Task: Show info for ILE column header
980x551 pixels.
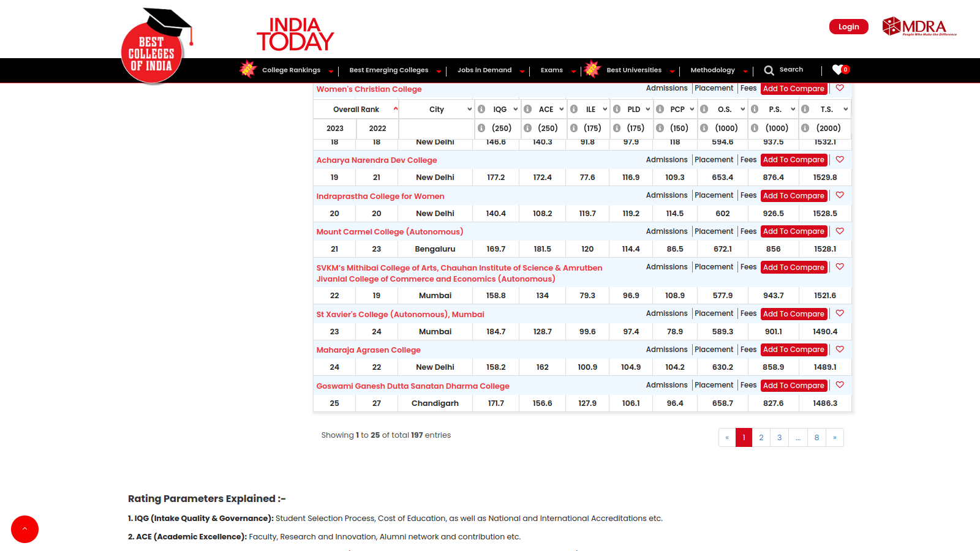Action: tap(574, 109)
